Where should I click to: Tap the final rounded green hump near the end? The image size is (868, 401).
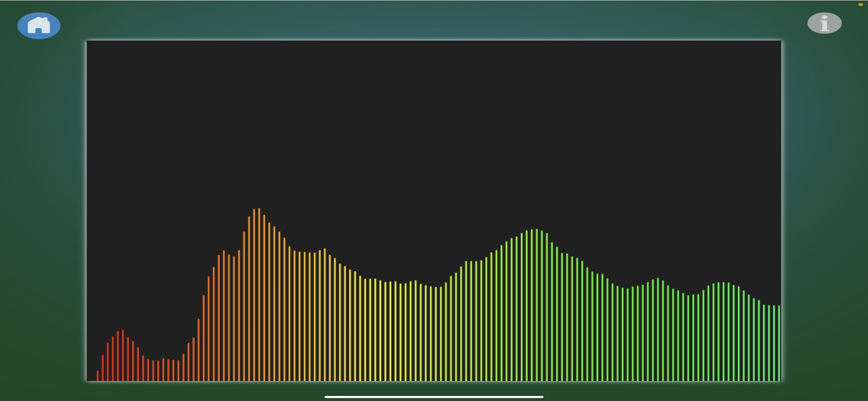723,332
